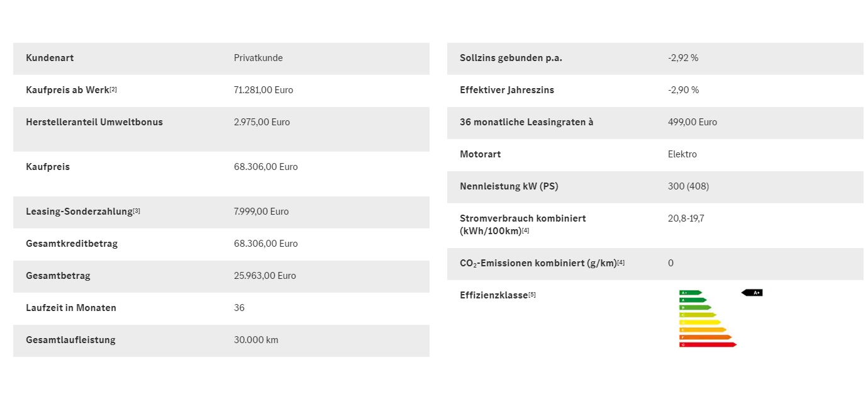
Task: Select the Effektiver Jahreszins value -2,90 %
Action: tap(683, 90)
